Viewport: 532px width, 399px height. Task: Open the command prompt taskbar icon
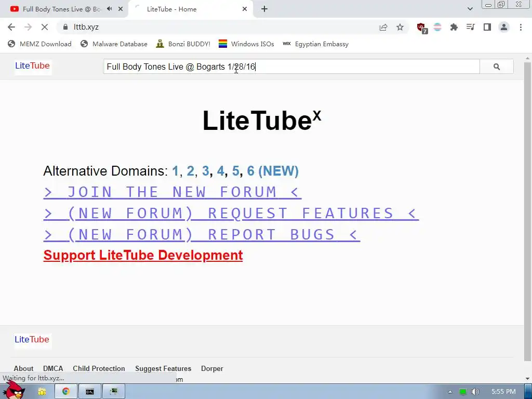point(89,392)
